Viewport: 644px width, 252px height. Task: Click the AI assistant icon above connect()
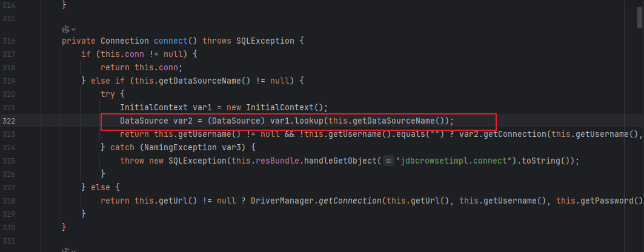coord(65,29)
